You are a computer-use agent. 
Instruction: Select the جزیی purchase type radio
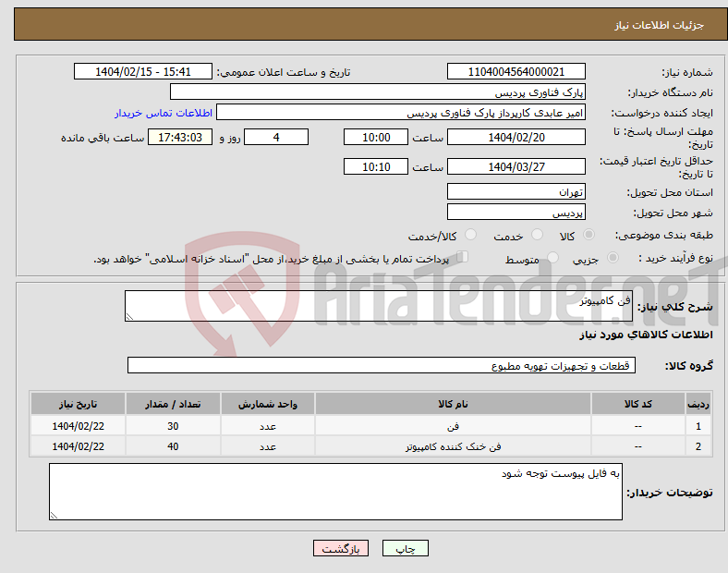[x=613, y=258]
